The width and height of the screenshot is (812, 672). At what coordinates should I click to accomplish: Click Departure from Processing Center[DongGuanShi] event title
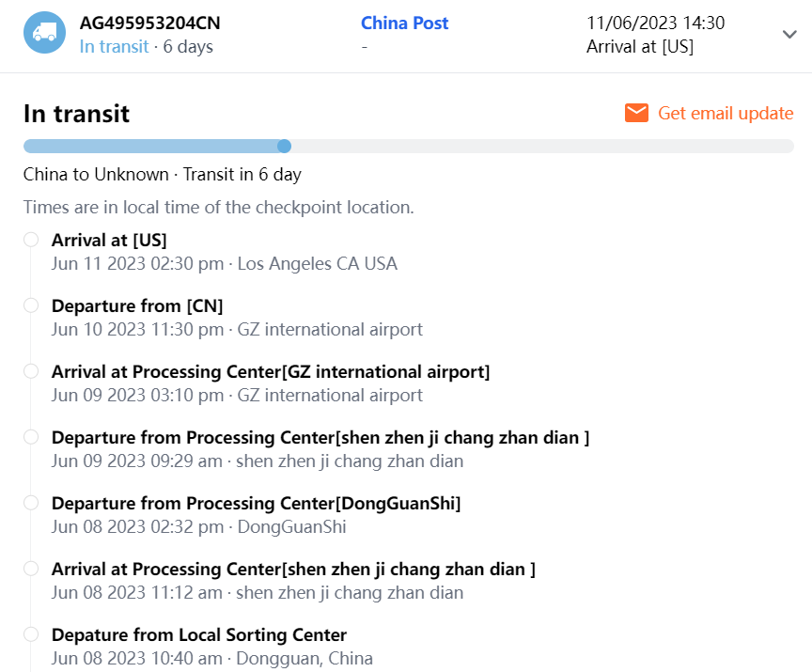click(x=256, y=503)
